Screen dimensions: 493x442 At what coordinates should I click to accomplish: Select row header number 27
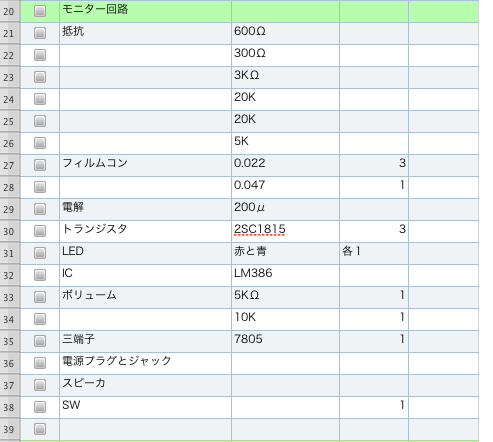(10, 165)
